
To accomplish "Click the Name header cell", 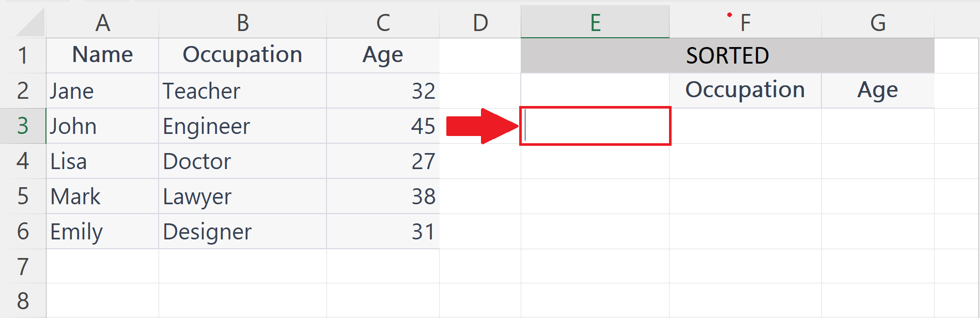I will pyautogui.click(x=102, y=55).
